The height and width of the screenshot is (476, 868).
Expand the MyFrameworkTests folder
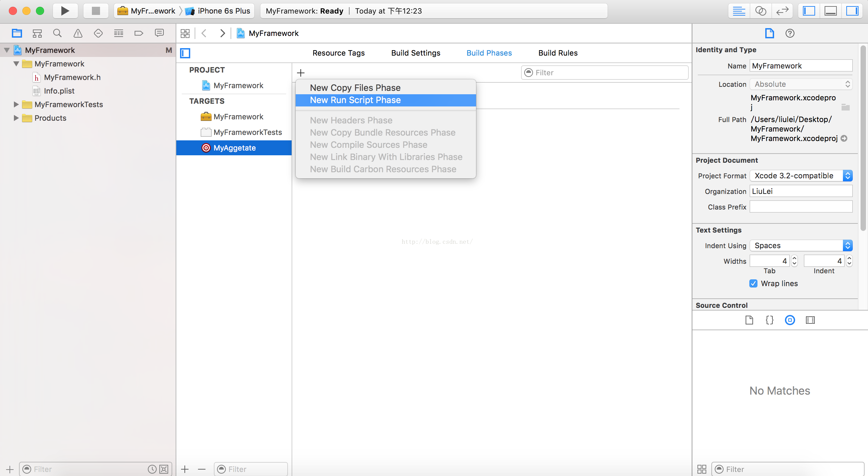point(16,104)
